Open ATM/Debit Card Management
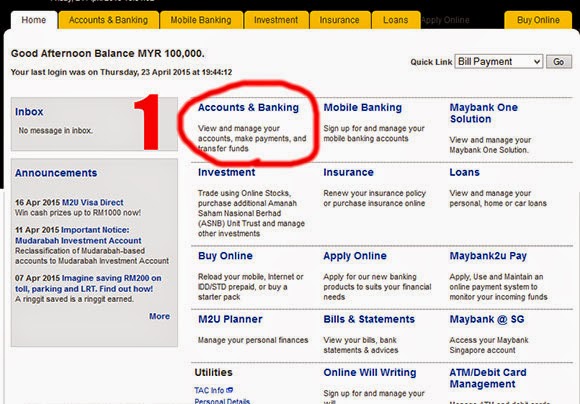This screenshot has width=580, height=404. coord(488,378)
